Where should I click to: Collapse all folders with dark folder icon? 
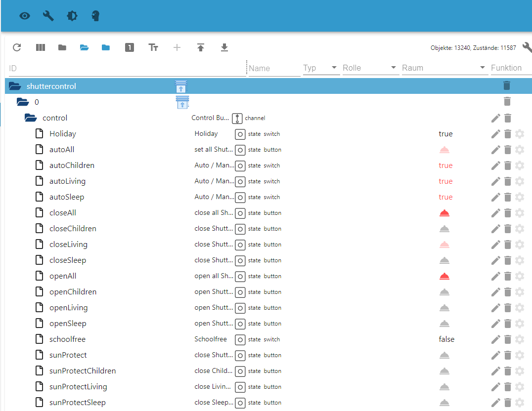coord(62,47)
